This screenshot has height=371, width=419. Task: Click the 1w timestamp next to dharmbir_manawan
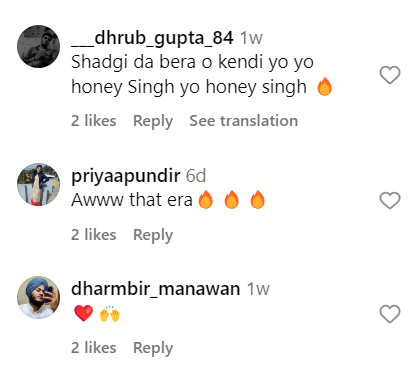pos(258,289)
